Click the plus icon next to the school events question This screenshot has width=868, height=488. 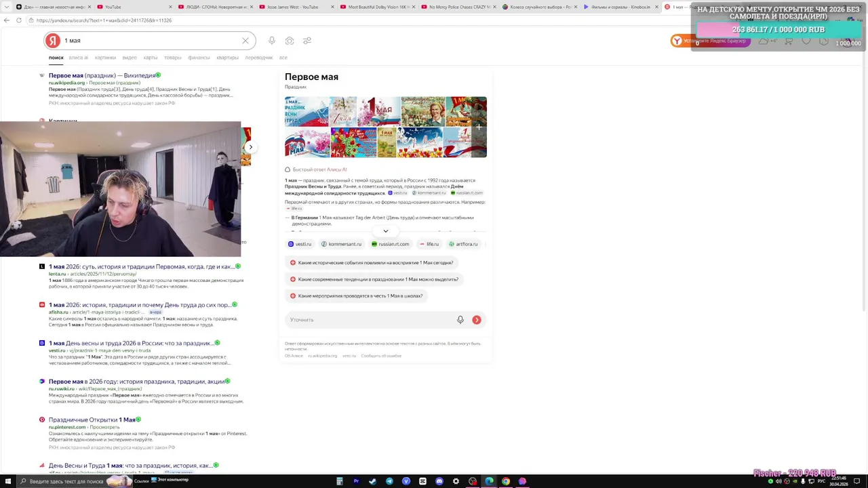pyautogui.click(x=293, y=296)
